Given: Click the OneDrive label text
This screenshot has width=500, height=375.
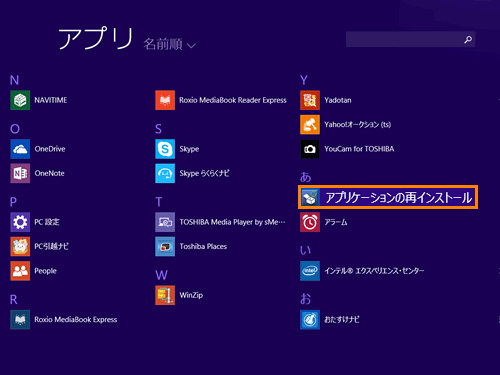Looking at the screenshot, I should (50, 149).
